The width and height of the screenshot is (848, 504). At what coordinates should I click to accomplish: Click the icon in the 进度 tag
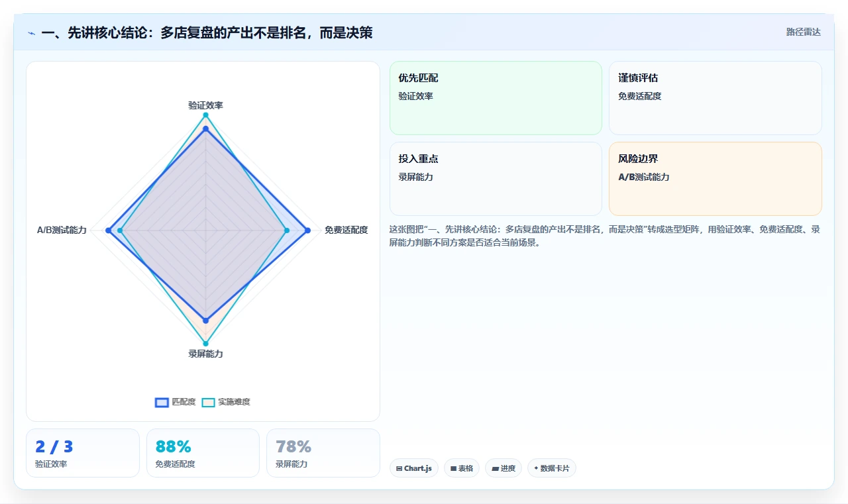[x=495, y=468]
